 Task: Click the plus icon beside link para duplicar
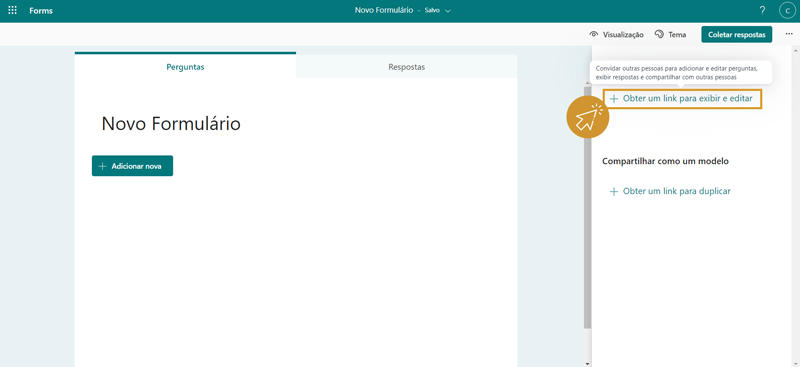point(614,192)
